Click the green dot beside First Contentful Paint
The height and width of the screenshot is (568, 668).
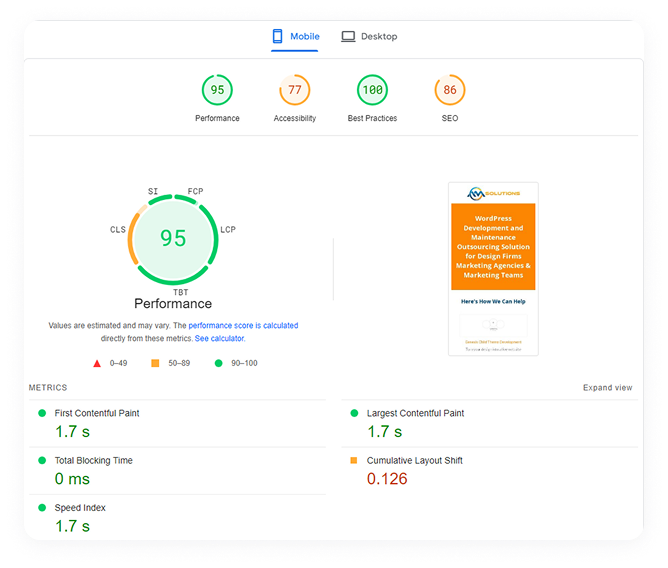point(42,413)
